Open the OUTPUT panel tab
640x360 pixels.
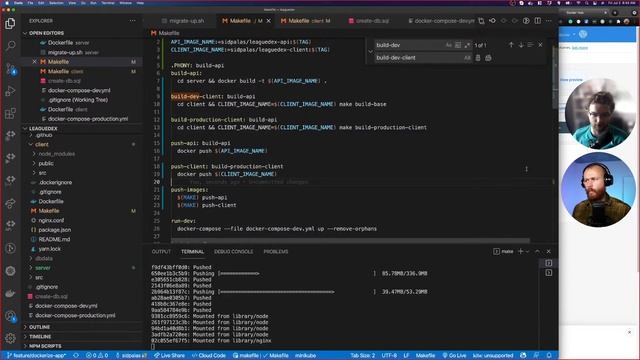161,251
